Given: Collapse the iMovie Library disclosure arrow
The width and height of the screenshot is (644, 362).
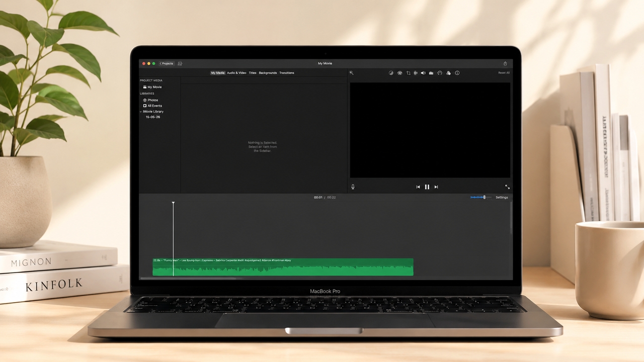Looking at the screenshot, I should (x=141, y=112).
